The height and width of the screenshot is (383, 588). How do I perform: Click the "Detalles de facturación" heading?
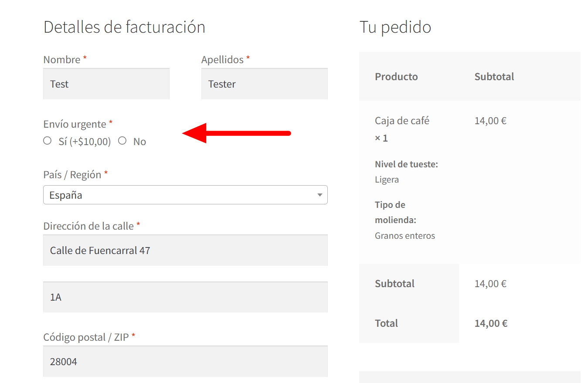(124, 27)
